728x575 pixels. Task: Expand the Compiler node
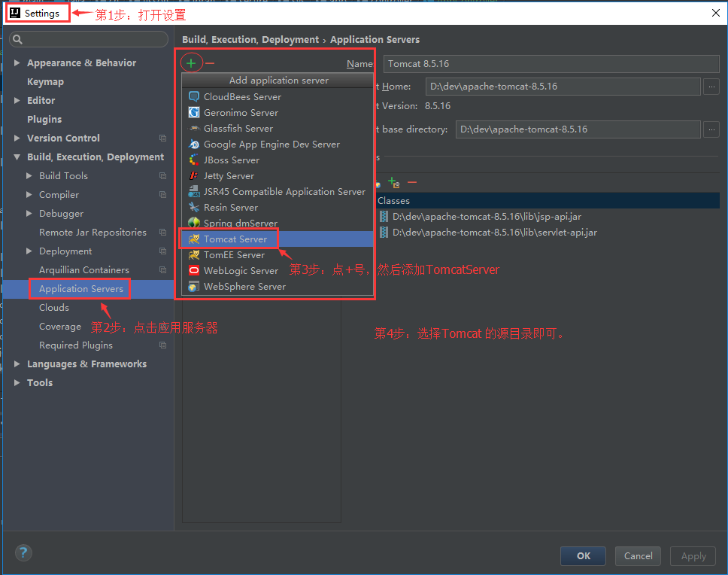(29, 195)
